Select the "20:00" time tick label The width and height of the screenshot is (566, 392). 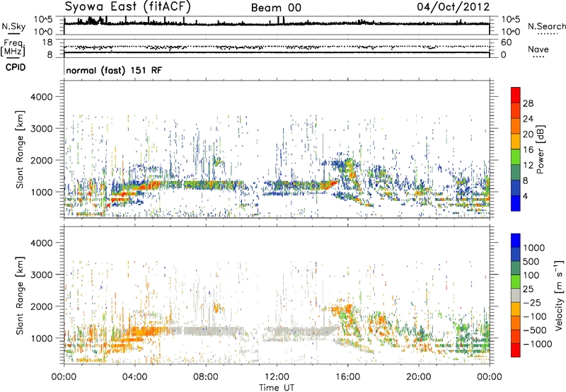pyautogui.click(x=419, y=377)
